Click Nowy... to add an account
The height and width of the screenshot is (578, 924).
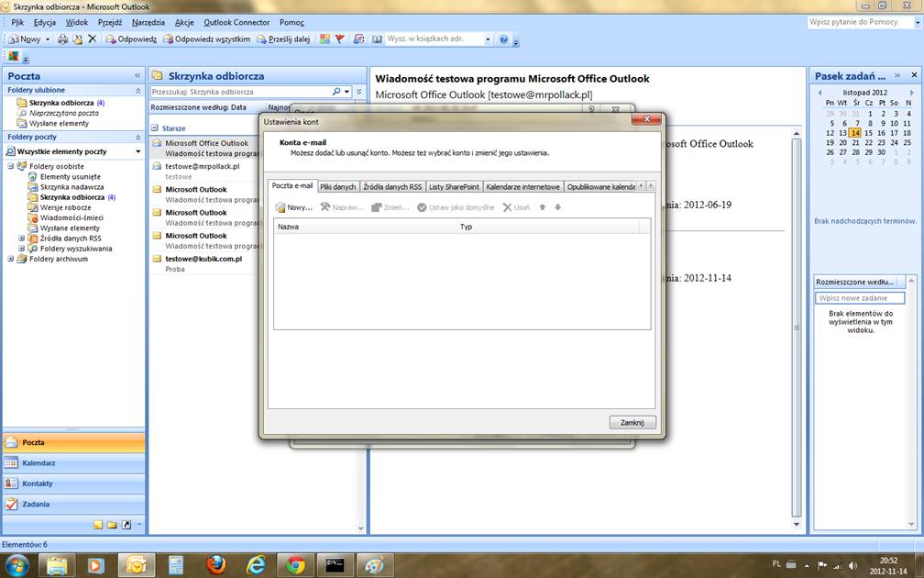click(294, 207)
